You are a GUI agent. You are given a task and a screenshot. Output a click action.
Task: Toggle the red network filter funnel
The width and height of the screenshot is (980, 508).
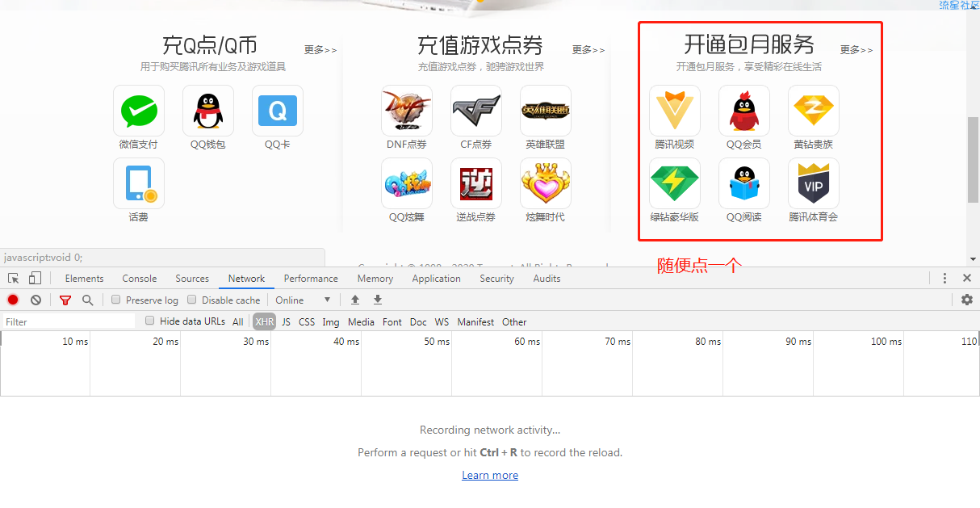65,300
